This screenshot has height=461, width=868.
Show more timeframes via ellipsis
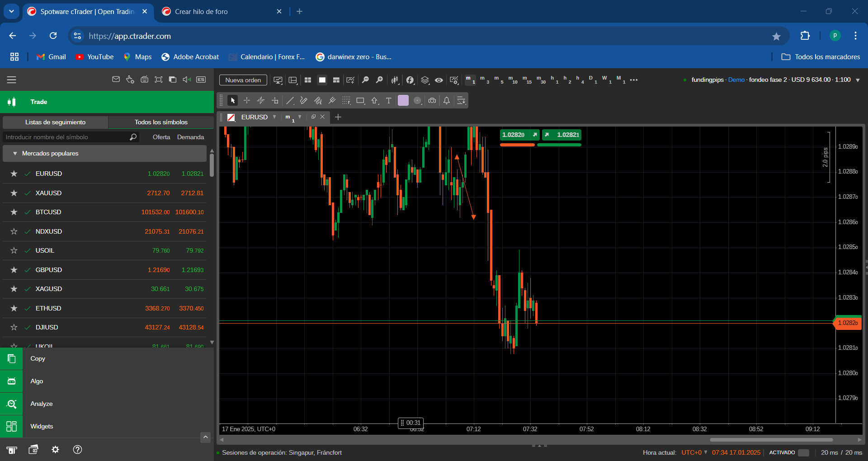[x=634, y=80]
